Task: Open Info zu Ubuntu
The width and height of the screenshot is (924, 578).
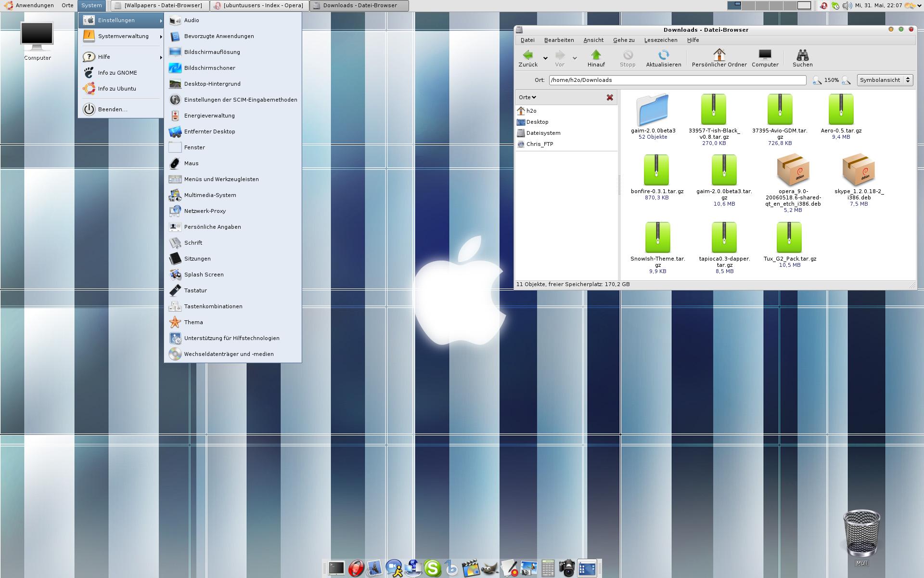Action: point(121,89)
